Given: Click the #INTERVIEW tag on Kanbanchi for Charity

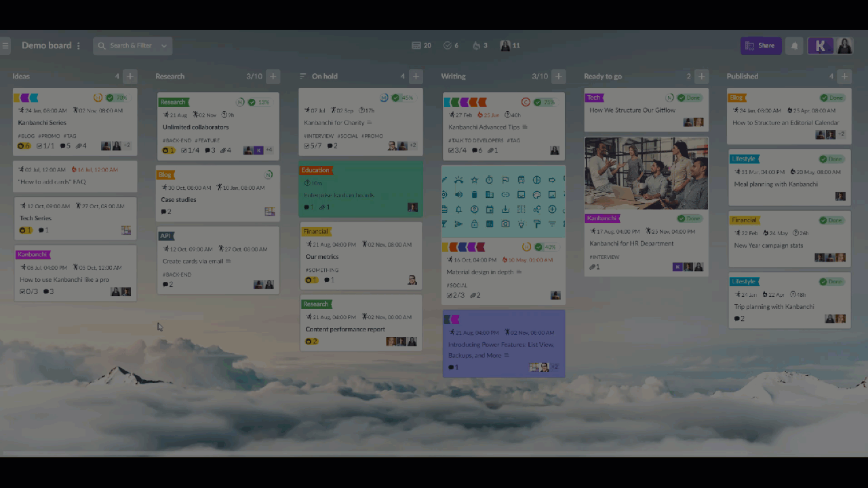Looking at the screenshot, I should [x=319, y=136].
